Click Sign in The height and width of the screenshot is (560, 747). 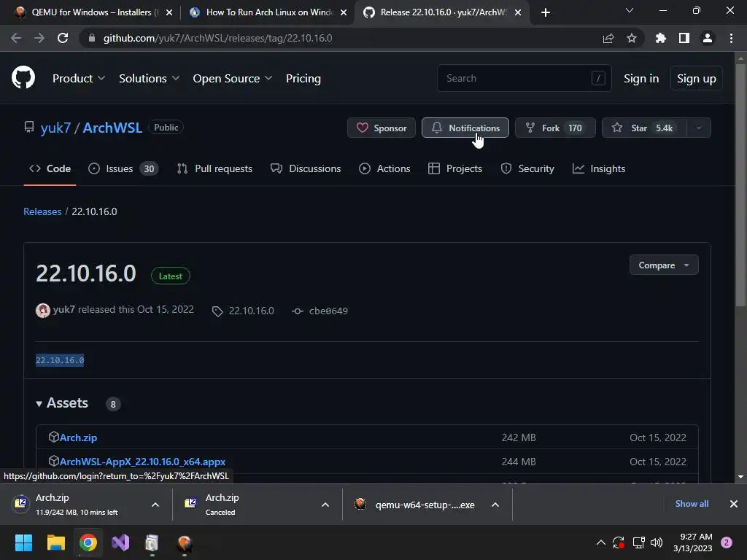641,79
